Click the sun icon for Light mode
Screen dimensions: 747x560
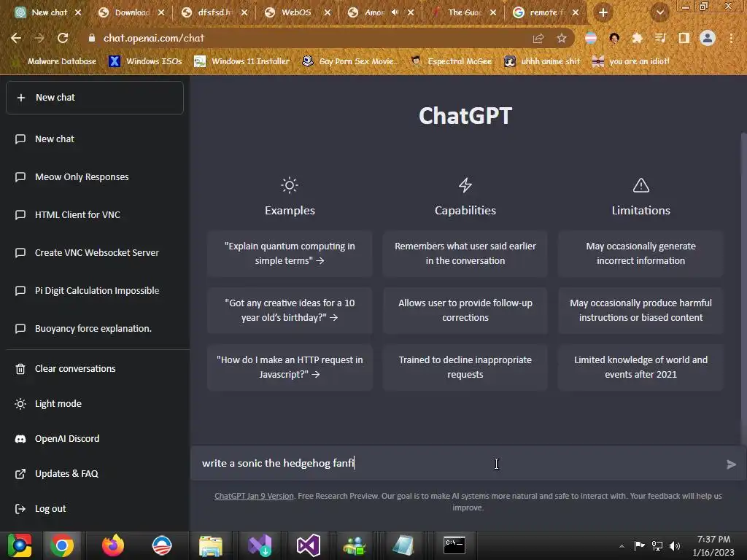[x=20, y=404]
